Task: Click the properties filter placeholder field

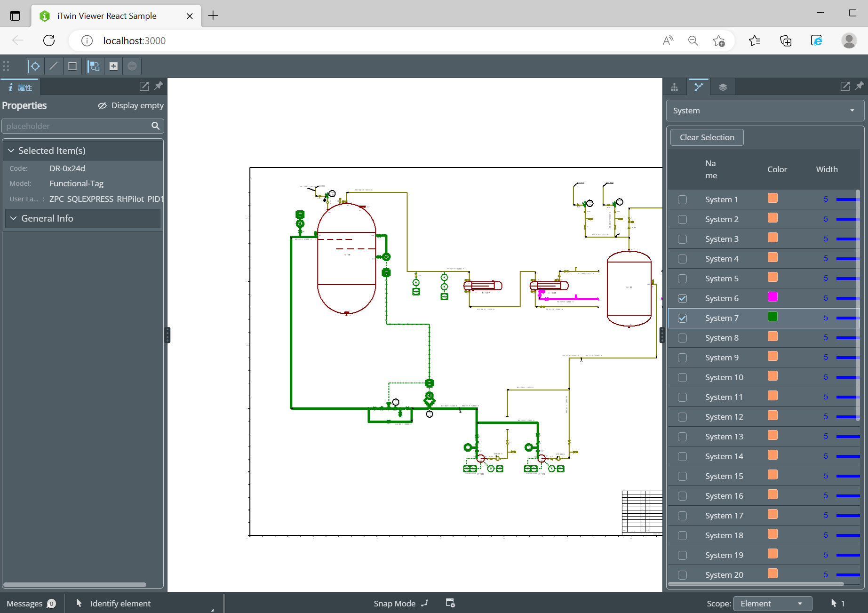Action: [x=75, y=126]
